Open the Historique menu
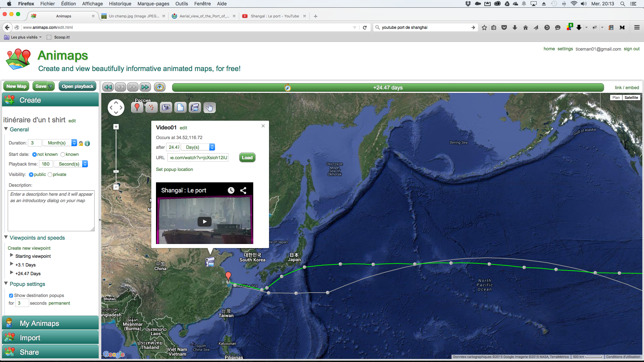Image resolution: width=644 pixels, height=362 pixels. point(120,4)
